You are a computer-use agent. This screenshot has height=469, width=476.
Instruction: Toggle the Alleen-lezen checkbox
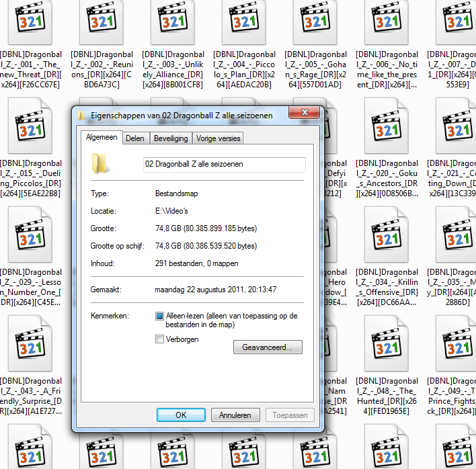159,316
